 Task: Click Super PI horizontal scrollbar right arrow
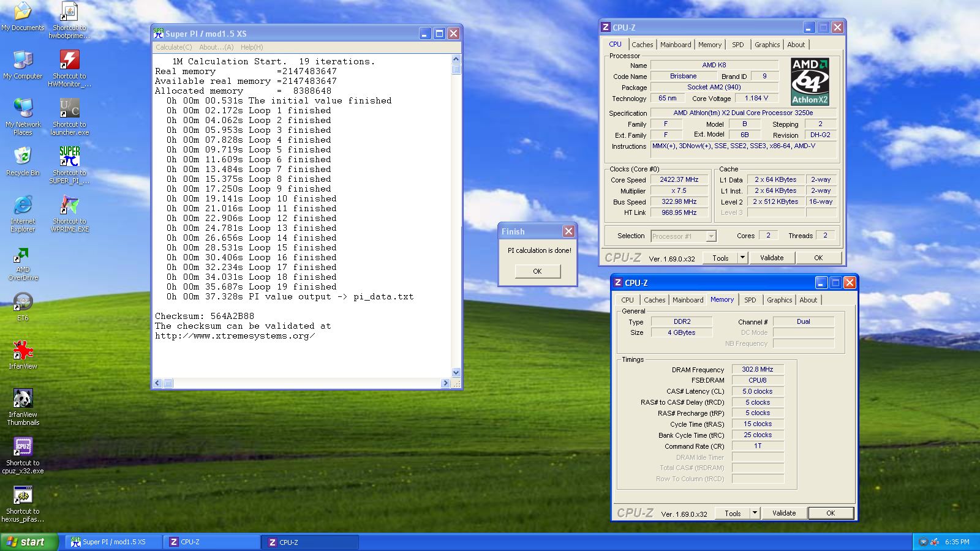445,383
